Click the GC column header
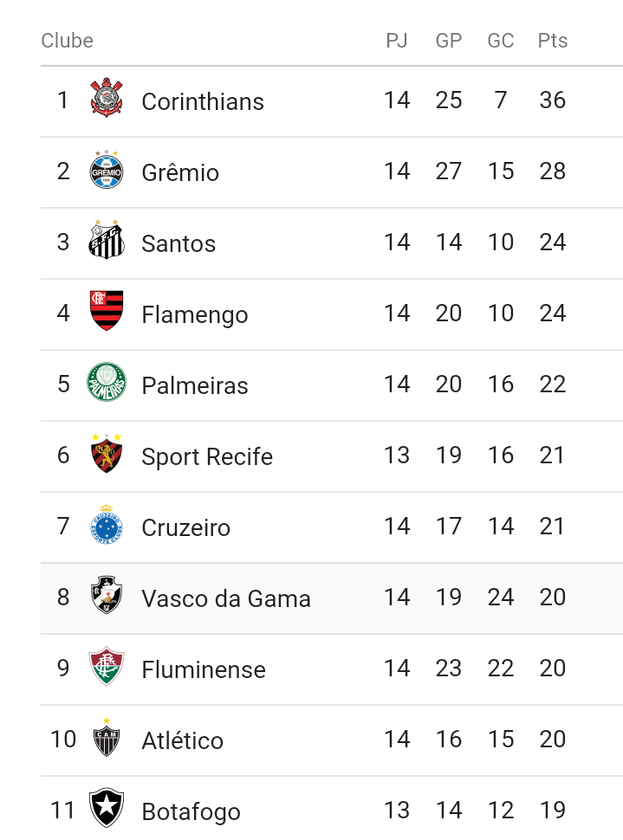 point(501,41)
